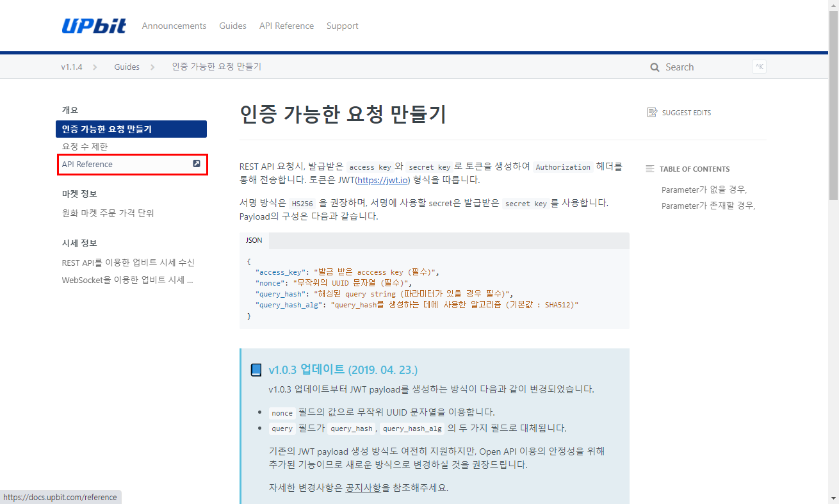Open Guides in the top navigation
839x504 pixels.
point(232,26)
